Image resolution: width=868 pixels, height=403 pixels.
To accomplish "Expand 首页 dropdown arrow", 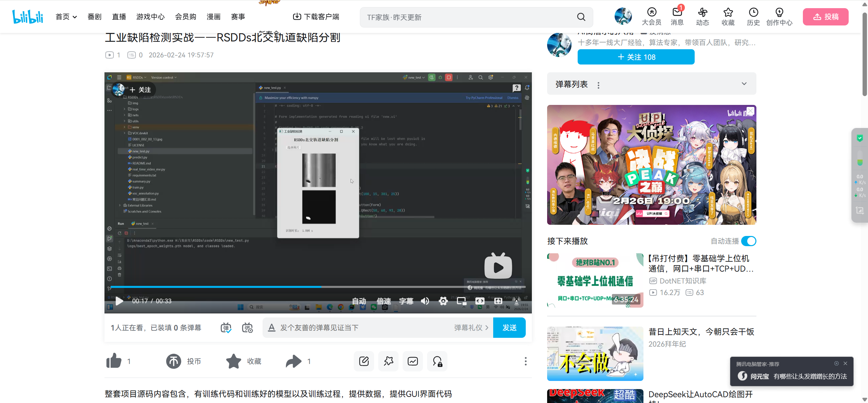I will (75, 17).
